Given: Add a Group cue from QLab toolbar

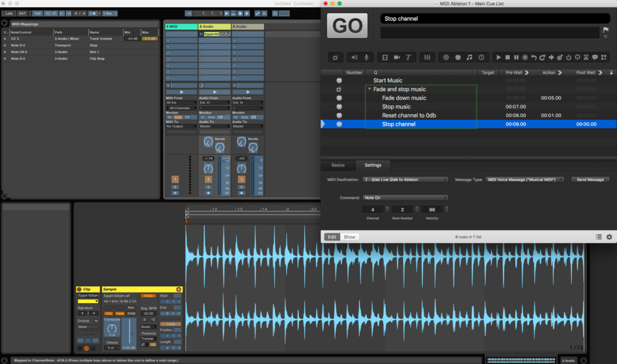Looking at the screenshot, I should click(335, 57).
